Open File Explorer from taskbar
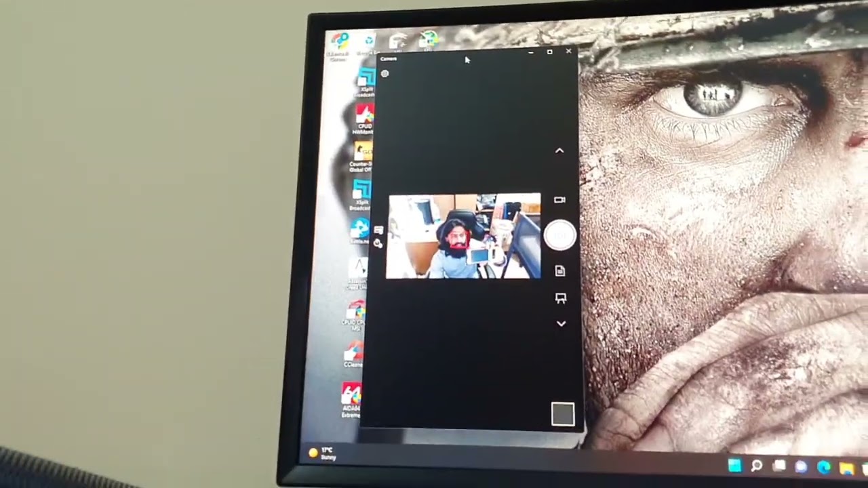 click(x=846, y=468)
